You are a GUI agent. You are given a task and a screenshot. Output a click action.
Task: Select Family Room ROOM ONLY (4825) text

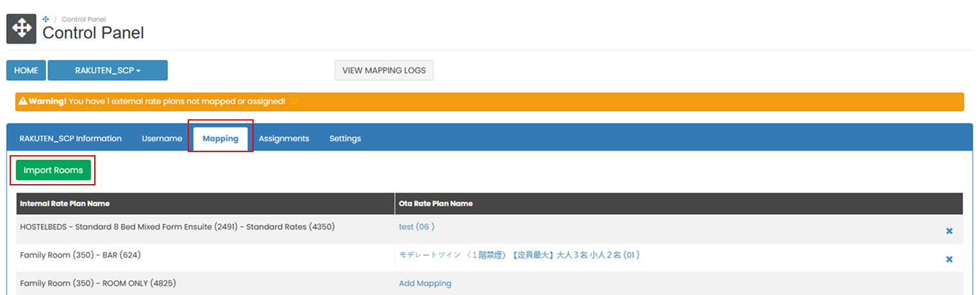98,283
